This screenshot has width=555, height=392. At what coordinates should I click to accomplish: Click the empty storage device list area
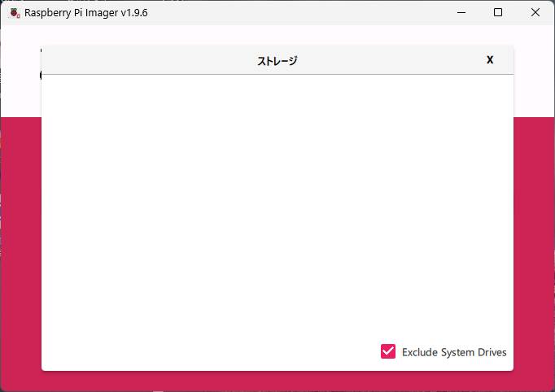click(277, 203)
